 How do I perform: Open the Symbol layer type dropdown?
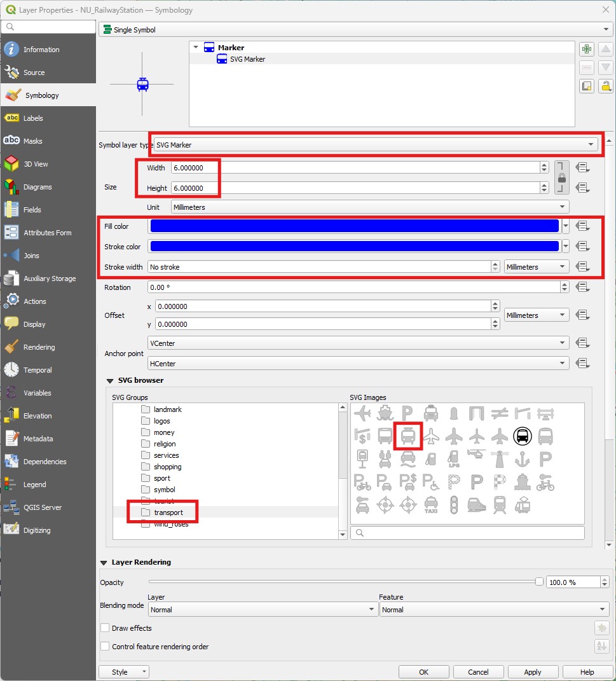pyautogui.click(x=376, y=144)
